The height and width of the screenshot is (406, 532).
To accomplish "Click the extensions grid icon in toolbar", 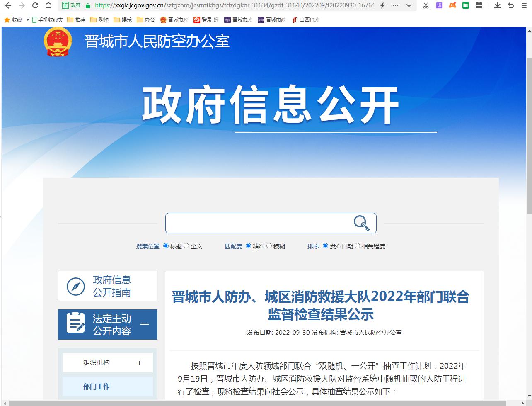I will point(479,5).
